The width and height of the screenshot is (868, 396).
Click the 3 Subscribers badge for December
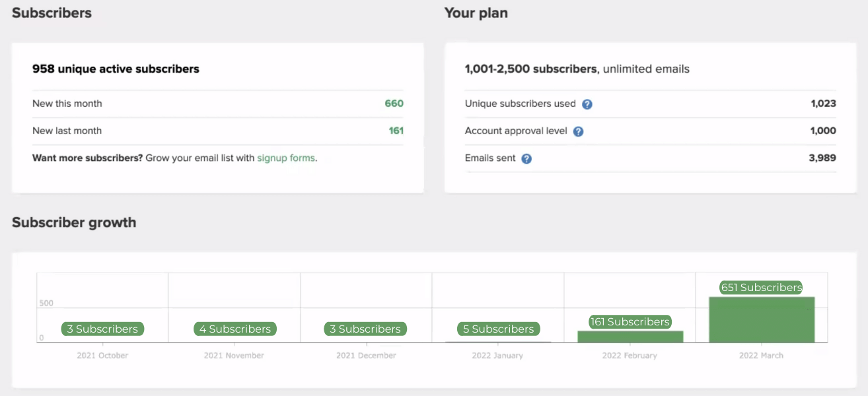point(365,329)
